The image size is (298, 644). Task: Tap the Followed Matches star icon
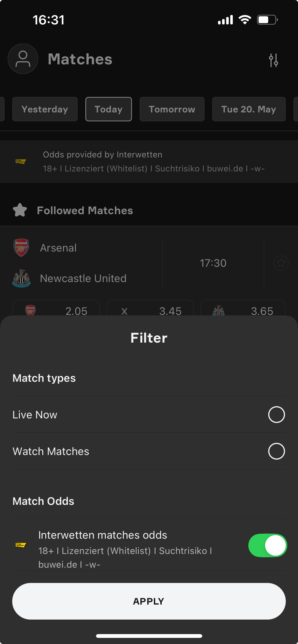[x=20, y=210]
